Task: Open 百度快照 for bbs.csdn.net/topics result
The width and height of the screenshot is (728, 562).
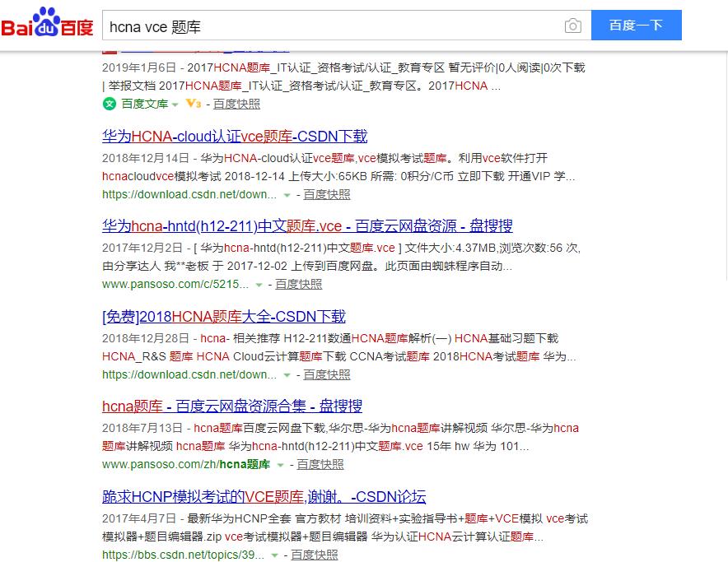Action: [x=315, y=555]
